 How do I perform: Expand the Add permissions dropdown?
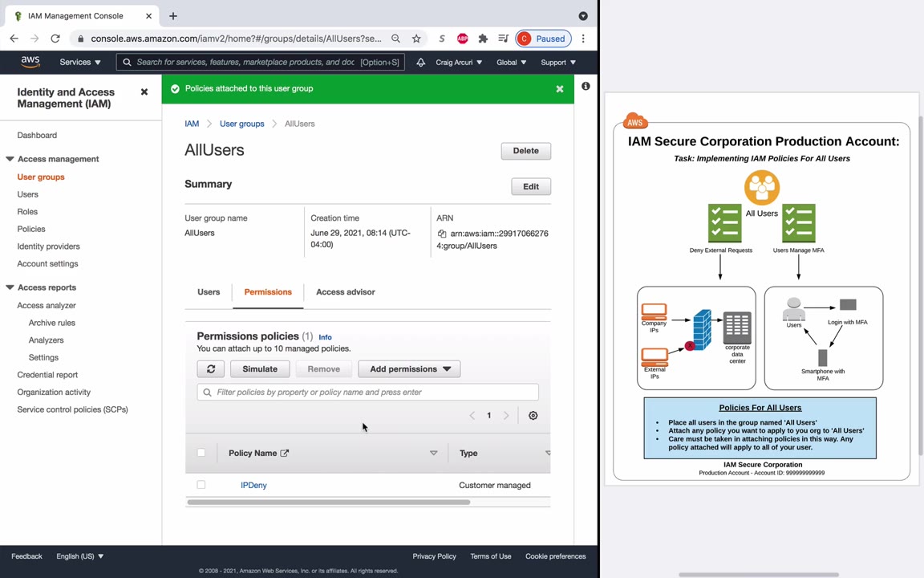(410, 369)
